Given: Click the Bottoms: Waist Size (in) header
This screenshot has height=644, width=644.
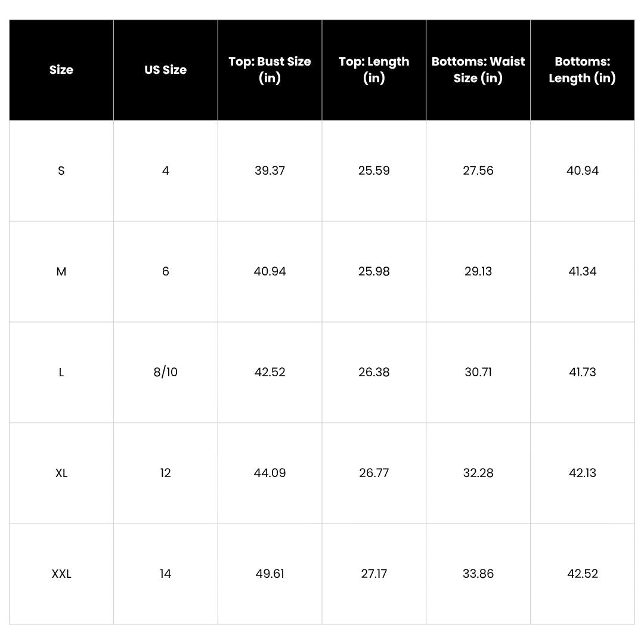Looking at the screenshot, I should click(x=478, y=70).
